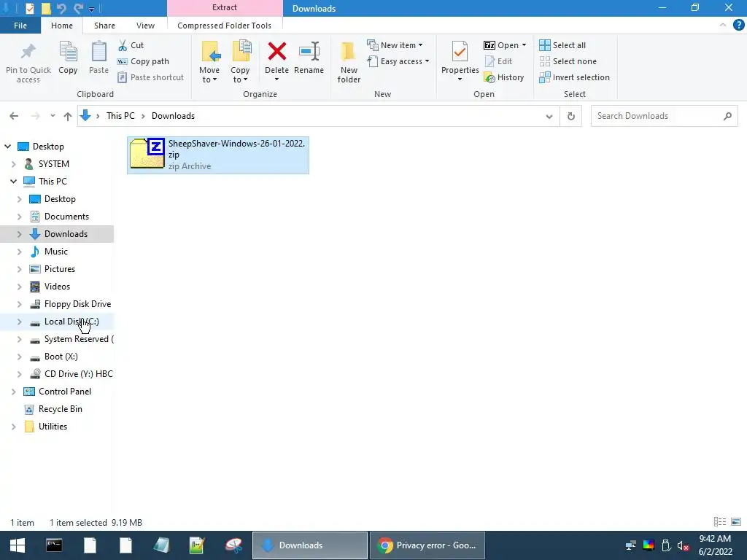
Task: Expand the Utilities folder node
Action: [13, 427]
